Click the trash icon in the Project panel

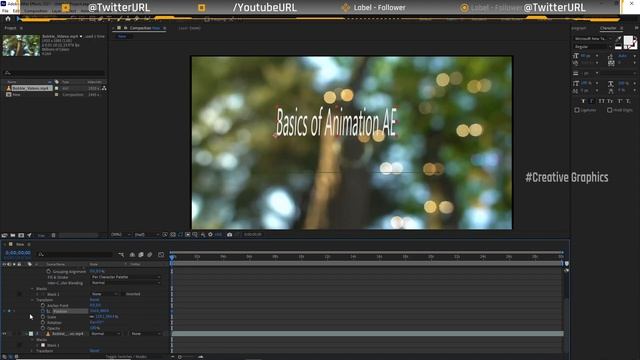click(x=53, y=235)
